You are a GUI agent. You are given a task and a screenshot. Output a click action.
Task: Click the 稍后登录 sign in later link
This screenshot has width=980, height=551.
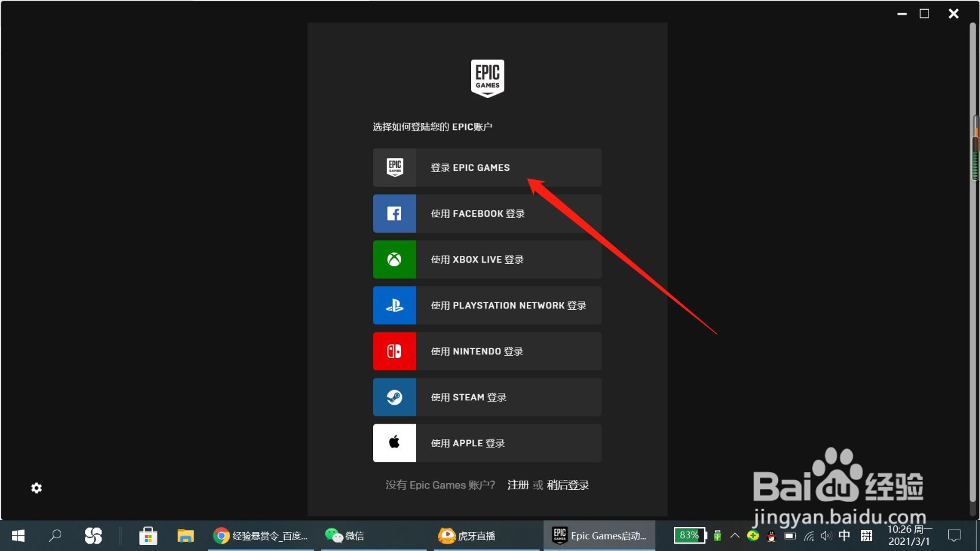(568, 485)
